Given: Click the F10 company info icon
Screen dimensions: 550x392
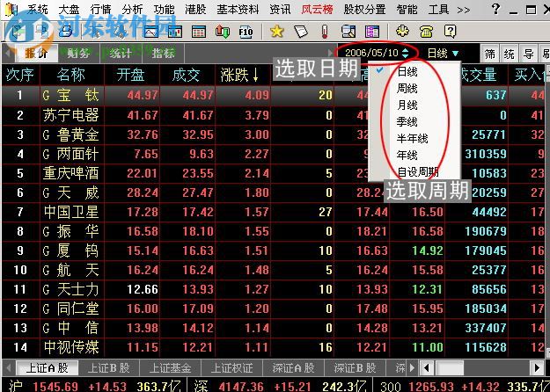Looking at the screenshot, I should click(246, 32).
